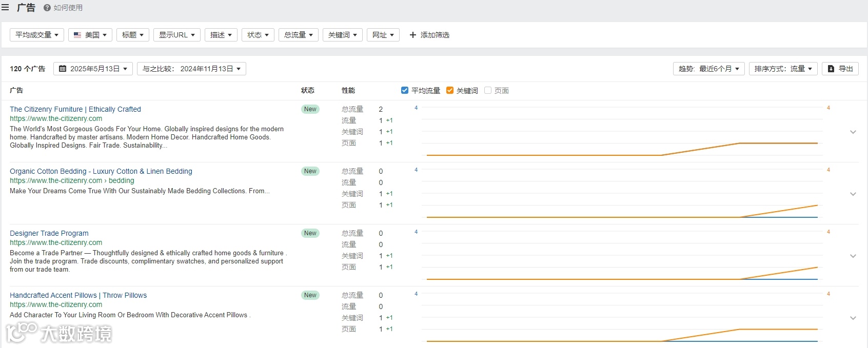Click New badge on Citizenry Furniture row

[310, 109]
